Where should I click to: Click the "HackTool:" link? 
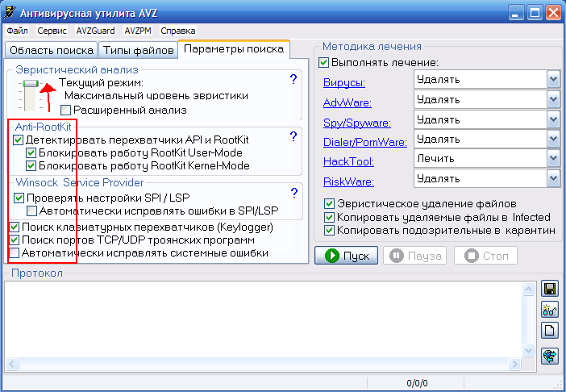click(x=348, y=161)
